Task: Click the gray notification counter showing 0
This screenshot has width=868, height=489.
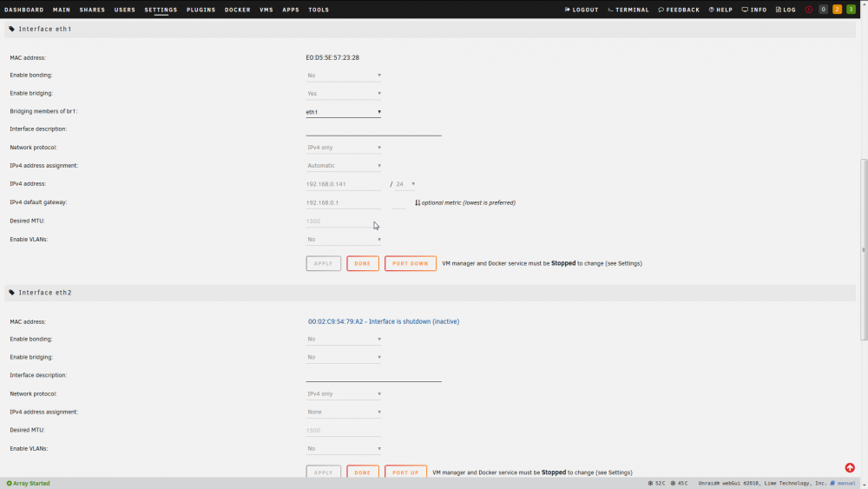Action: point(823,10)
